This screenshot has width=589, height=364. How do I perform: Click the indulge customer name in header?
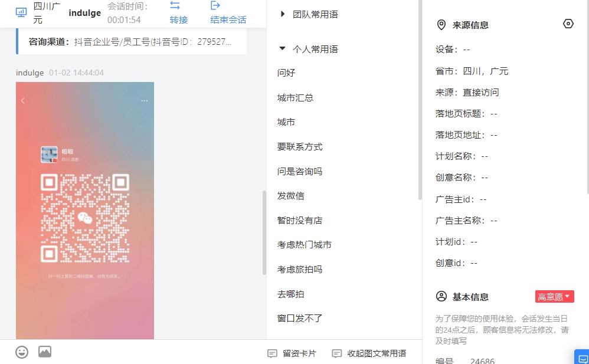click(85, 13)
